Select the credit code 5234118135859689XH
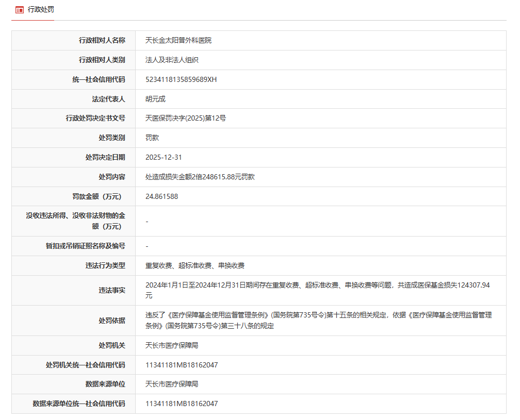Screen dimensions: 520x420 pyautogui.click(x=181, y=79)
